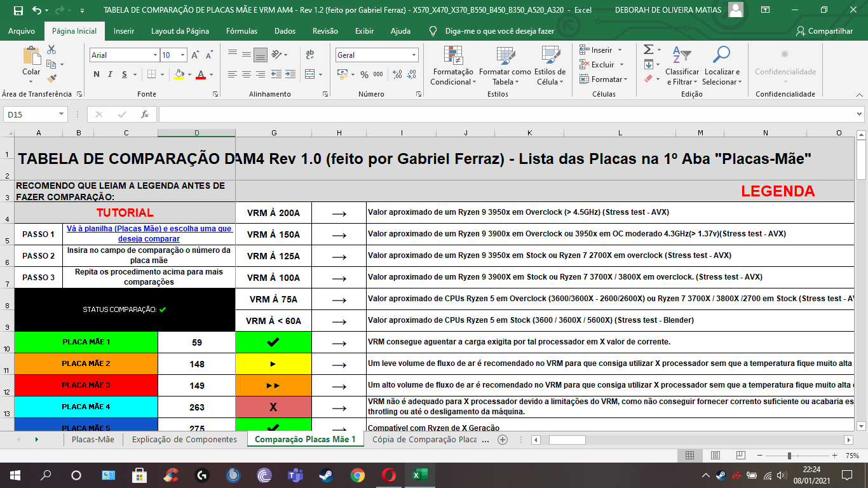The height and width of the screenshot is (488, 868).
Task: Open the Dados ribbon tab
Action: pyautogui.click(x=285, y=31)
